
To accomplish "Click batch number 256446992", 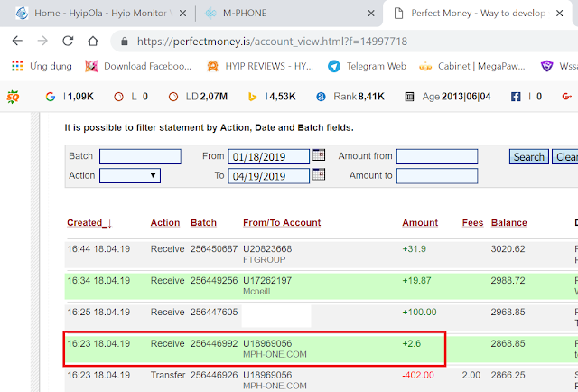I will coord(214,344).
